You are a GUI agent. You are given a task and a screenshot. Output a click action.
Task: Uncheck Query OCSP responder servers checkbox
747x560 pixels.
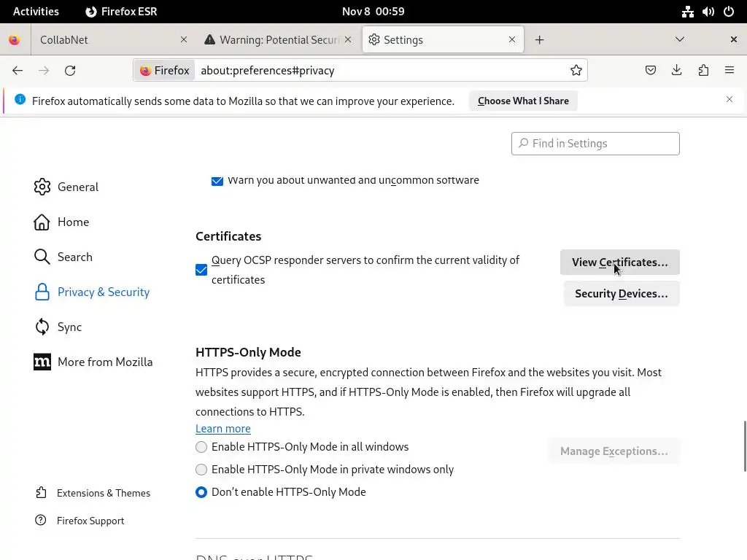click(x=201, y=270)
